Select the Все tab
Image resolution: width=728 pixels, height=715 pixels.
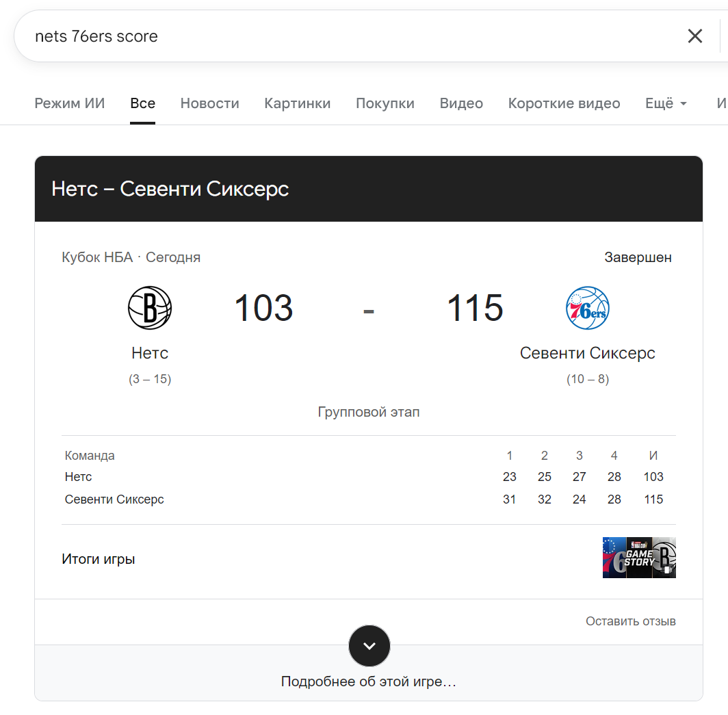tap(142, 103)
